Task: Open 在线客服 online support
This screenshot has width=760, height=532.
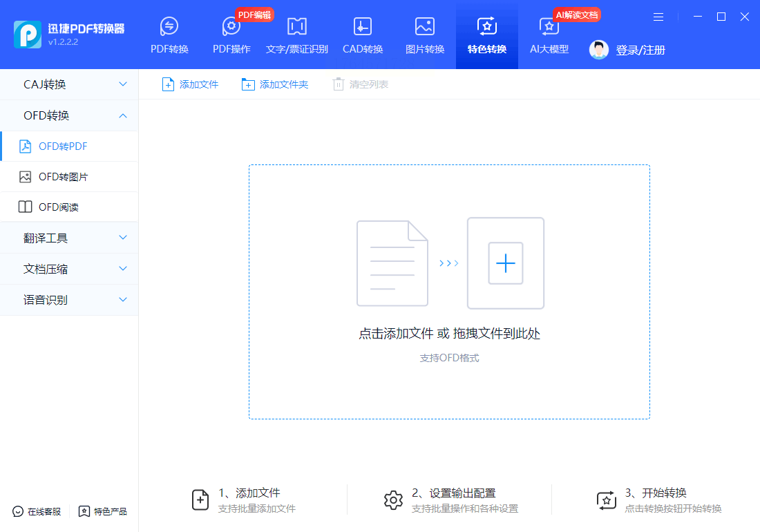Action: point(37,512)
